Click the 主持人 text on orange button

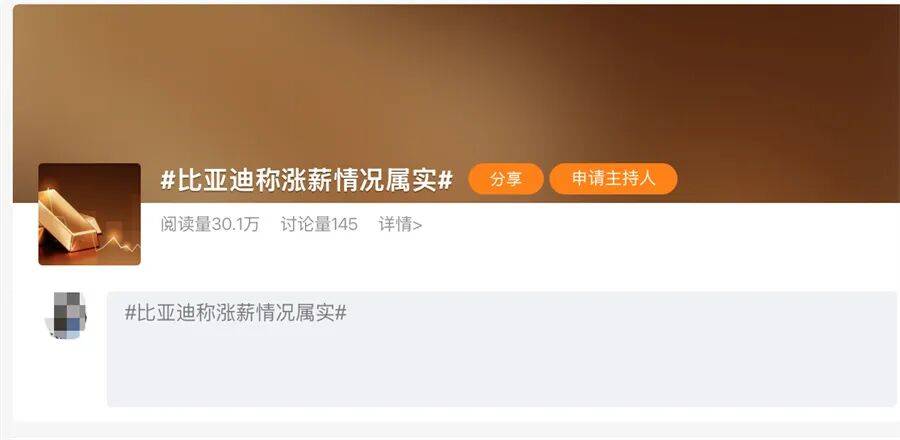(630, 178)
